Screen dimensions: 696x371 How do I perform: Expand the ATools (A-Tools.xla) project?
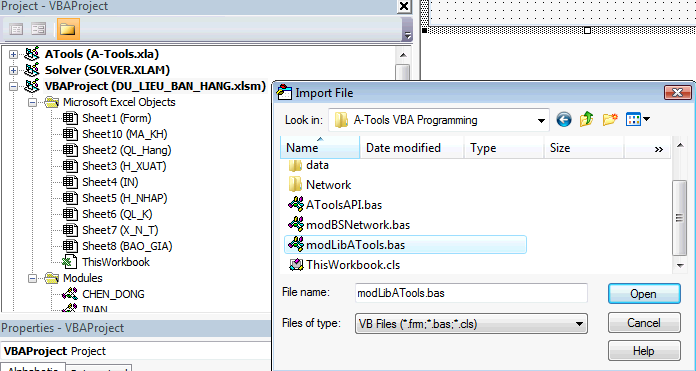[13, 55]
